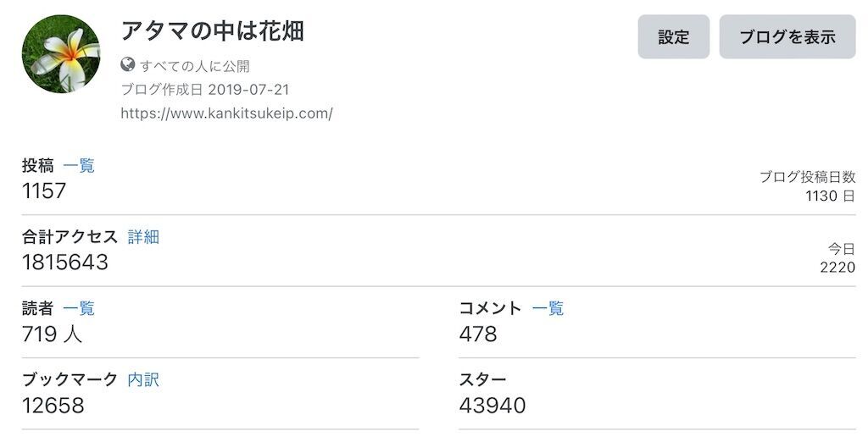Click the globe public visibility icon
The width and height of the screenshot is (868, 442).
click(128, 64)
